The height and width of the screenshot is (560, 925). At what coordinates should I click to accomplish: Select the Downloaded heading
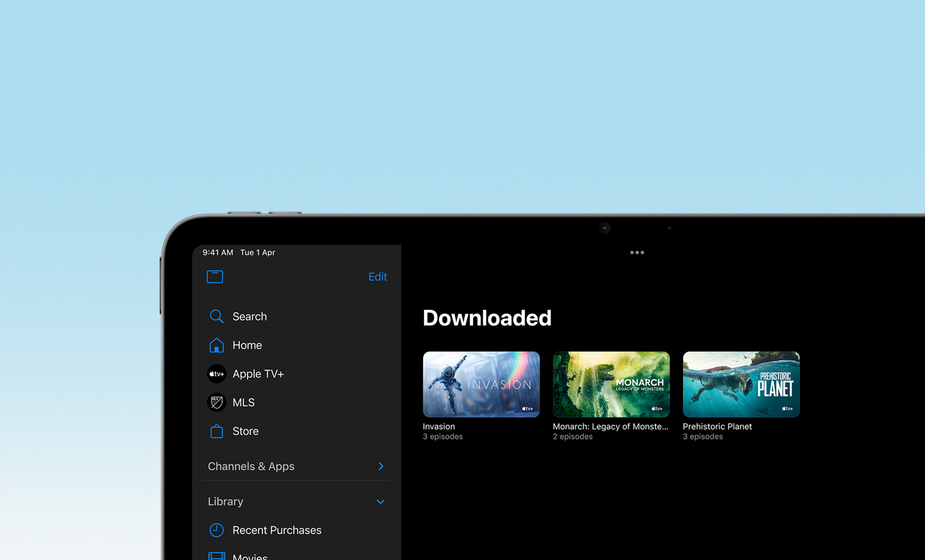pos(487,318)
